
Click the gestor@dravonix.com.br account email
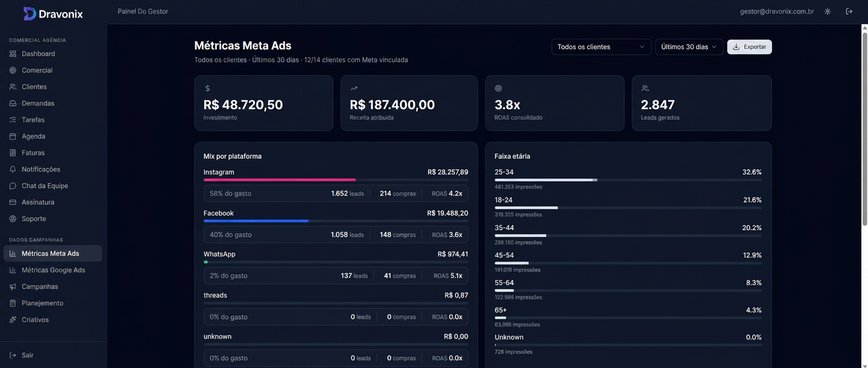pos(776,12)
